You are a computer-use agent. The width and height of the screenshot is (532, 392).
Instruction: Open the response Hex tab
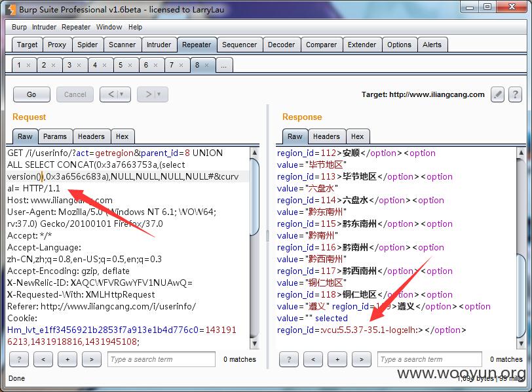pyautogui.click(x=357, y=136)
